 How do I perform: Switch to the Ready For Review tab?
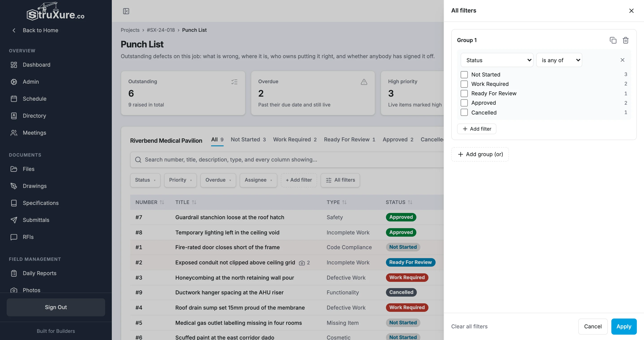tap(350, 140)
